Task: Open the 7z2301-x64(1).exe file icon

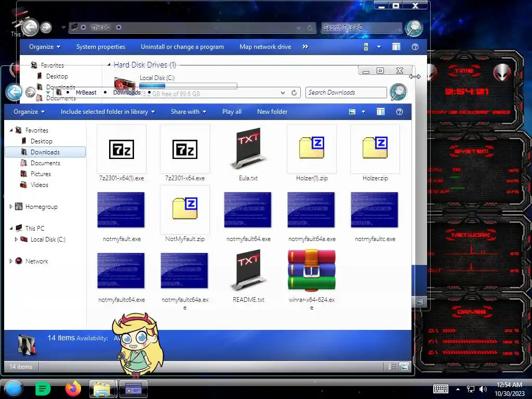Action: (122, 149)
